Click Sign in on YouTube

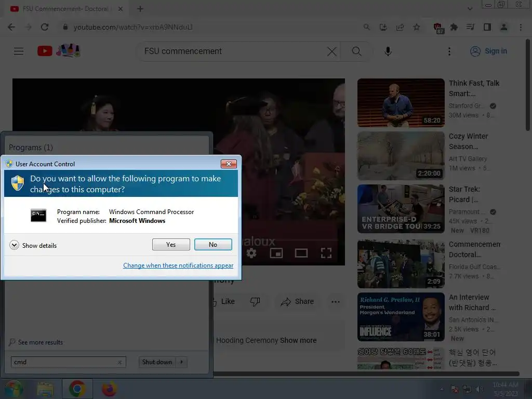pyautogui.click(x=488, y=51)
